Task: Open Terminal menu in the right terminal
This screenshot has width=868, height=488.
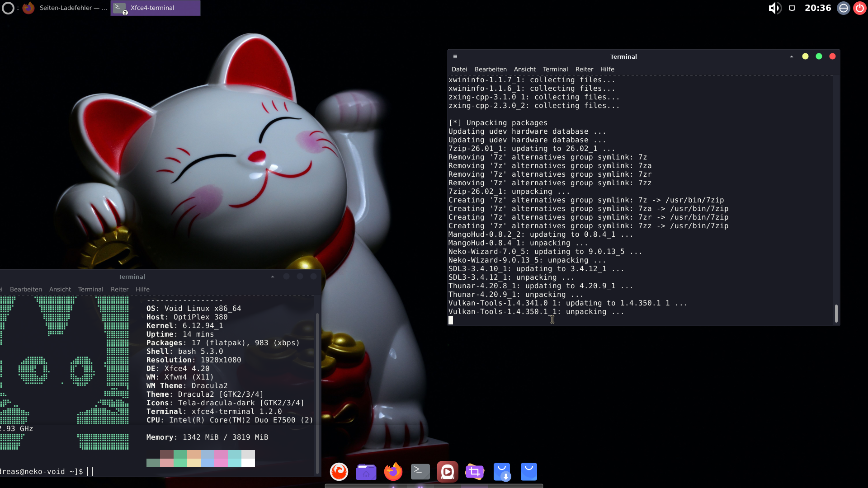Action: click(x=555, y=69)
